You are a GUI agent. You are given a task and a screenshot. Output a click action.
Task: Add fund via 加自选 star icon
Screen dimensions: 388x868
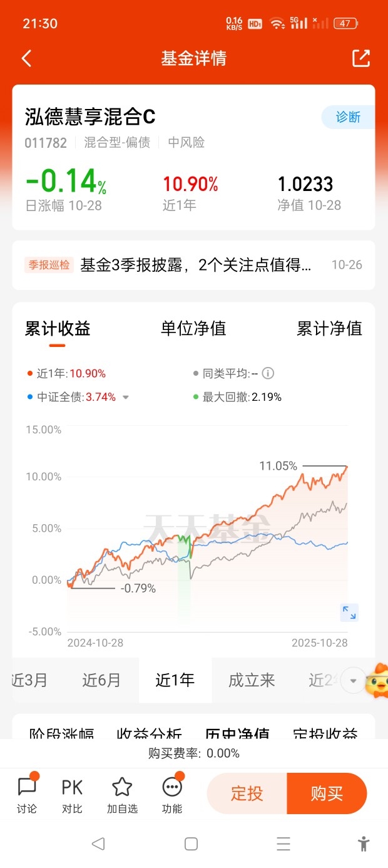[122, 794]
